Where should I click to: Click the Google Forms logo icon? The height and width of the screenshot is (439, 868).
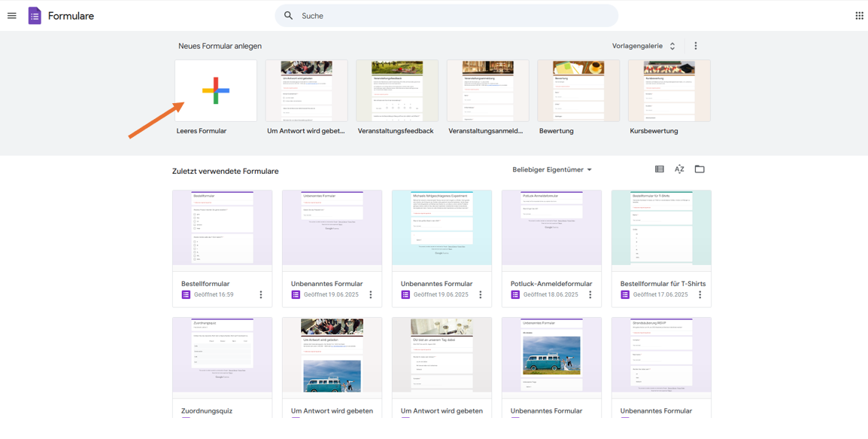(35, 16)
